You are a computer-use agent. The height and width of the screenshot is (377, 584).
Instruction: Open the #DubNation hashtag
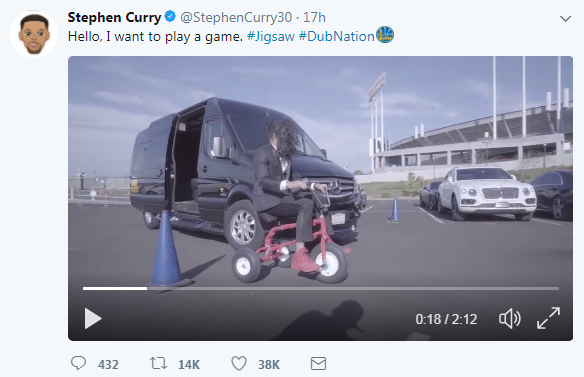pos(336,37)
